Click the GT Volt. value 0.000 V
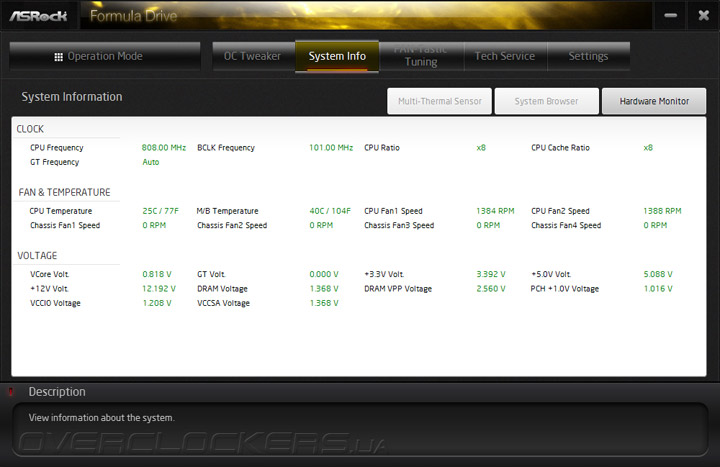This screenshot has height=467, width=720. tap(324, 274)
